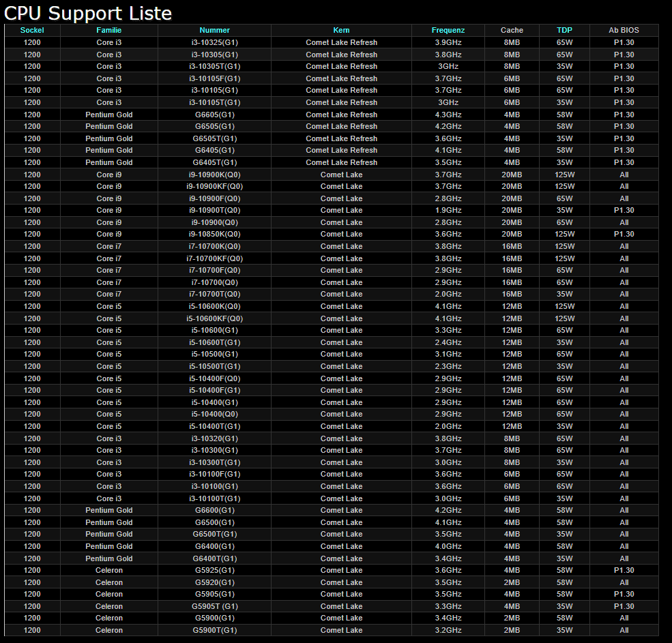The image size is (672, 643).
Task: Select the i9-10850K(Q0) cell
Action: (214, 235)
